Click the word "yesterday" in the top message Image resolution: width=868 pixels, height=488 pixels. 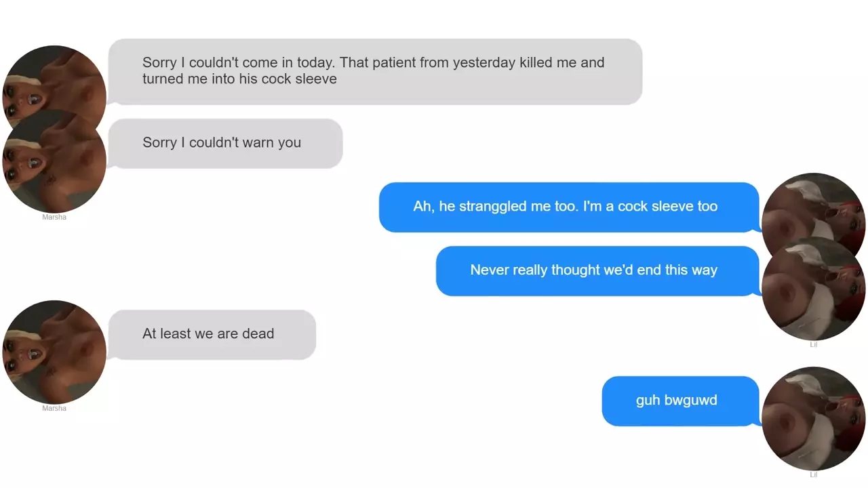484,63
